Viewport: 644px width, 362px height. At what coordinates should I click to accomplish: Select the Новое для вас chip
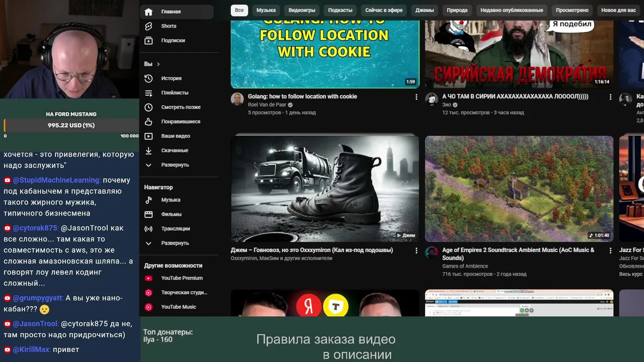tap(618, 10)
